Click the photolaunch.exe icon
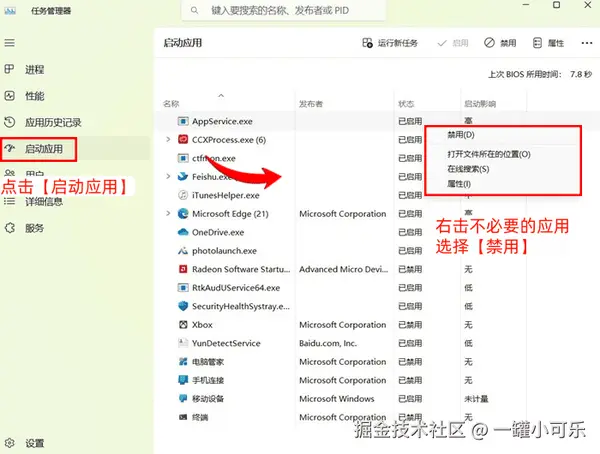 click(x=183, y=251)
